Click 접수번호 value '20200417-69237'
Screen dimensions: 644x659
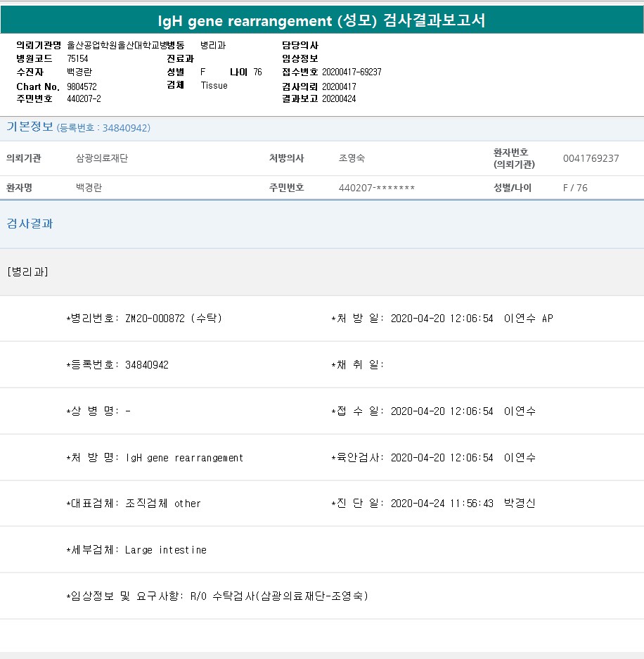[352, 72]
